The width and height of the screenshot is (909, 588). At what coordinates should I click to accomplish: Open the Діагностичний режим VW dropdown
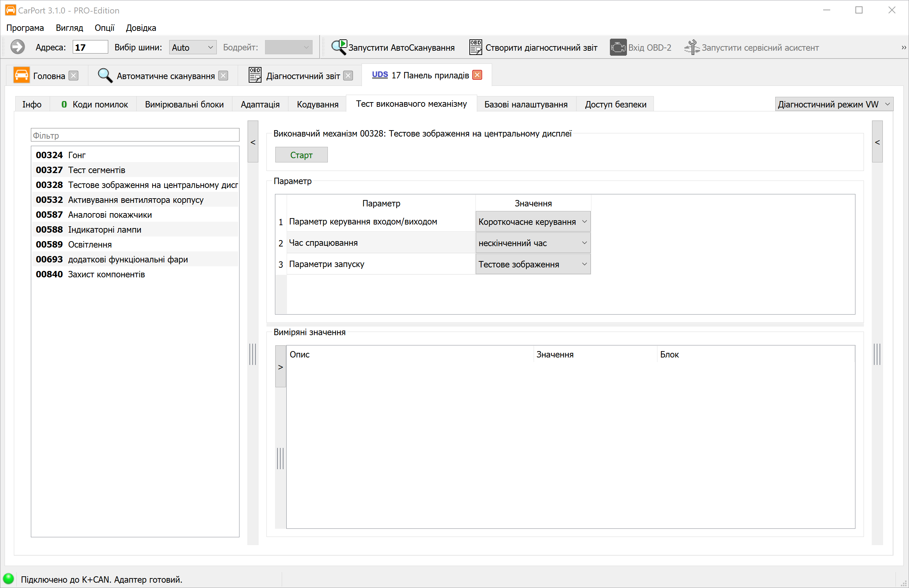point(834,104)
